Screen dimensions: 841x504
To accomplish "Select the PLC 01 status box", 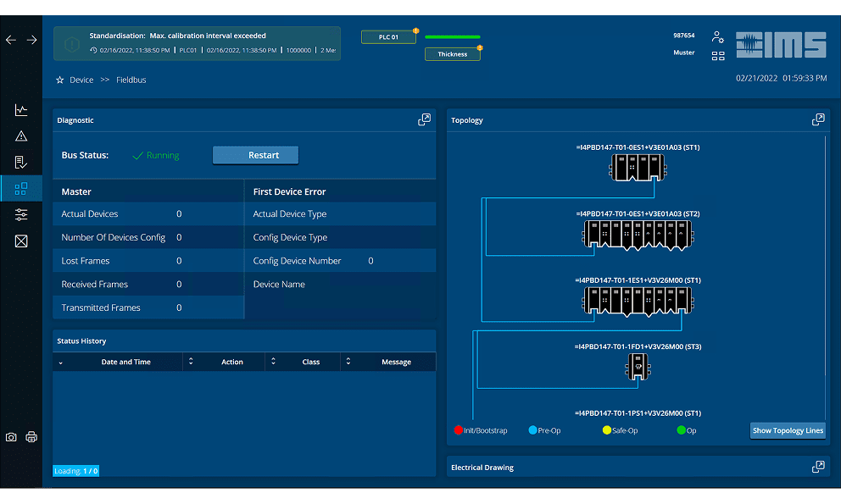I will click(388, 37).
